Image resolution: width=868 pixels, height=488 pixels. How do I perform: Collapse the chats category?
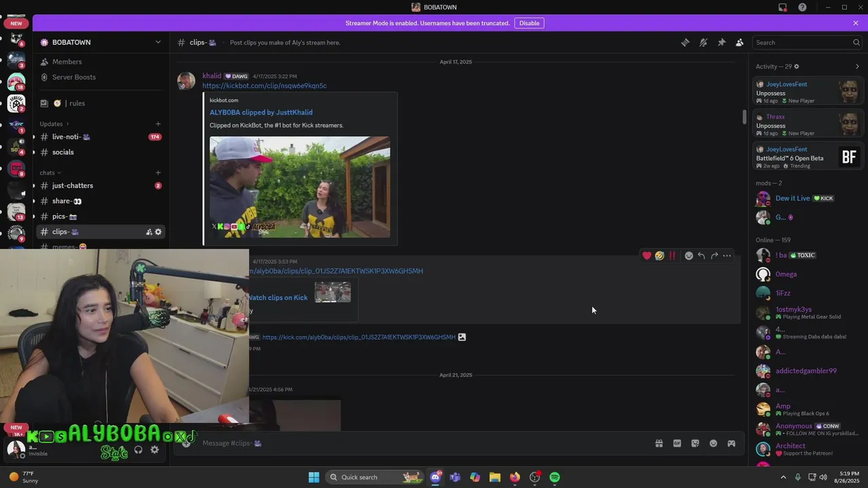(50, 173)
